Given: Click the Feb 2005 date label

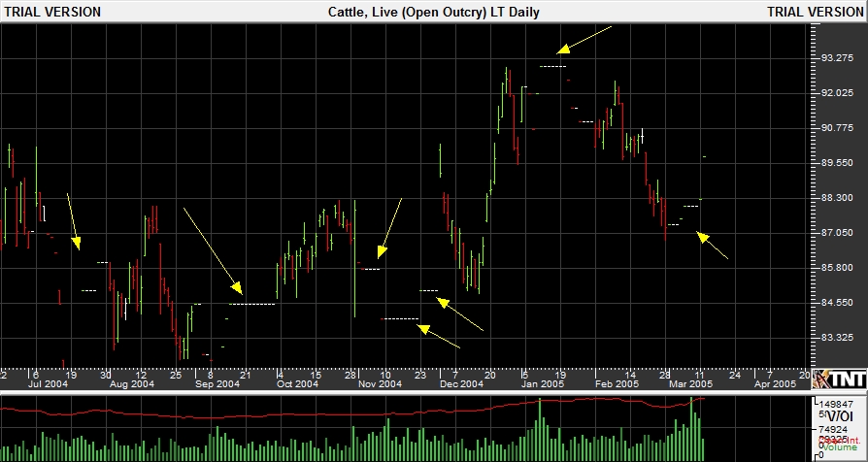Looking at the screenshot, I should click(x=618, y=384).
